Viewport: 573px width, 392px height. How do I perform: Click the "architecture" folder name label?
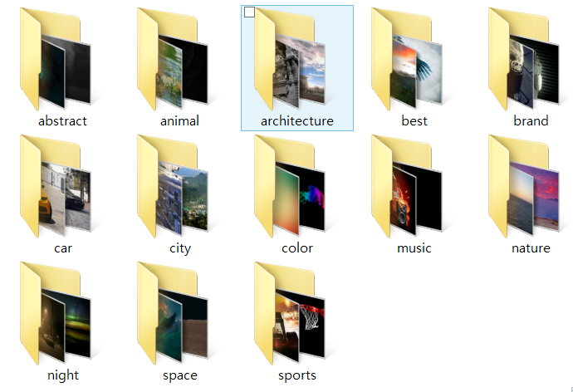296,121
